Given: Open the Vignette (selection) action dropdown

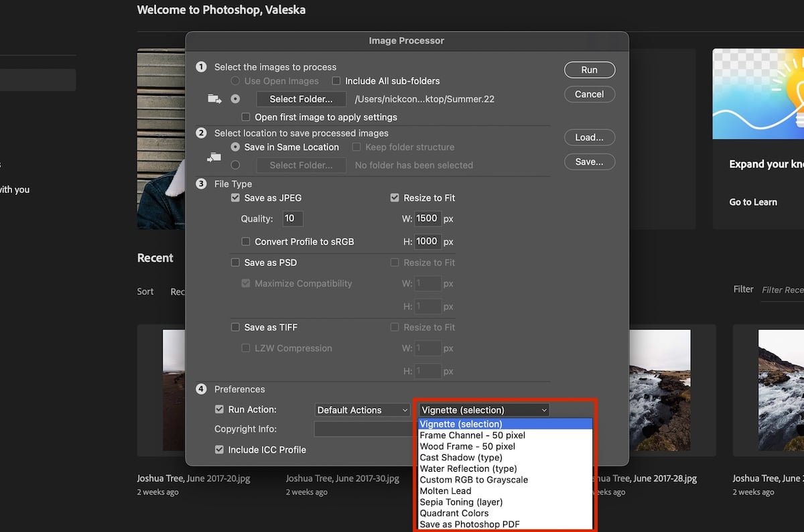Looking at the screenshot, I should pos(482,409).
